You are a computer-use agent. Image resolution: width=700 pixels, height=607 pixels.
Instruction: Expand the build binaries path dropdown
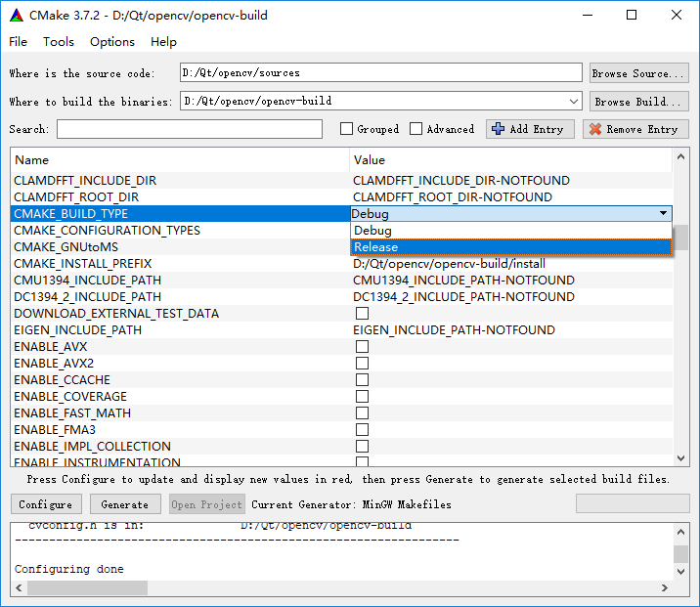click(574, 102)
